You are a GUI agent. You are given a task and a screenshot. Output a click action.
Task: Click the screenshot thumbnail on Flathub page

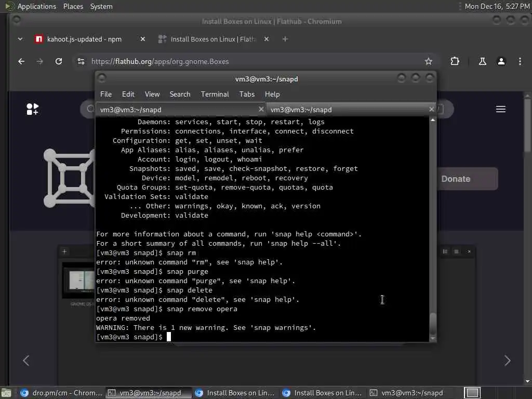(x=79, y=280)
